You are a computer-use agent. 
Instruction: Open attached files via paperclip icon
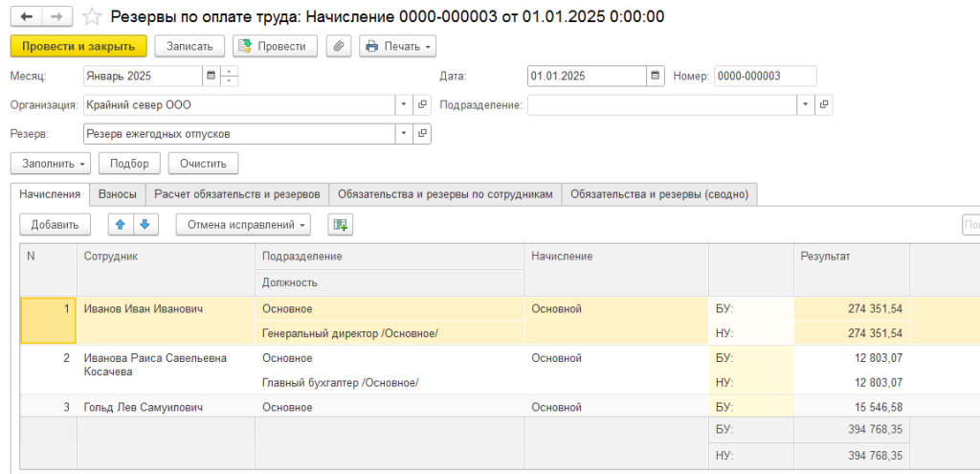point(339,46)
